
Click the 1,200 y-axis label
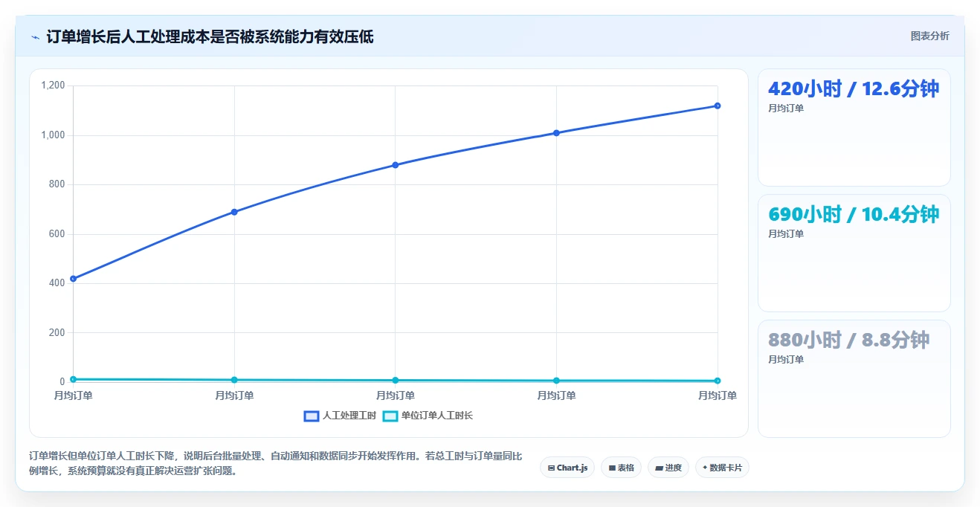pyautogui.click(x=53, y=85)
